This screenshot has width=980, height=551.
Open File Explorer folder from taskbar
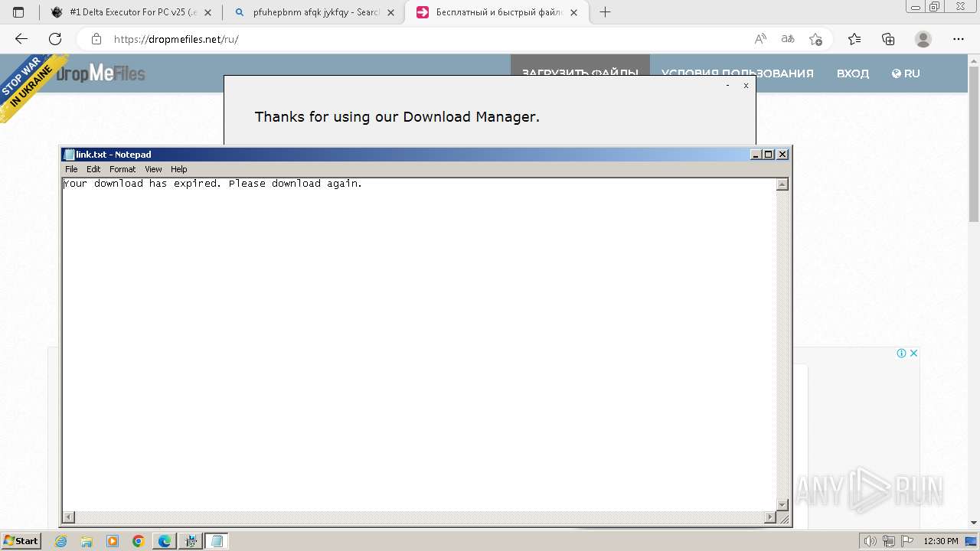tap(87, 541)
